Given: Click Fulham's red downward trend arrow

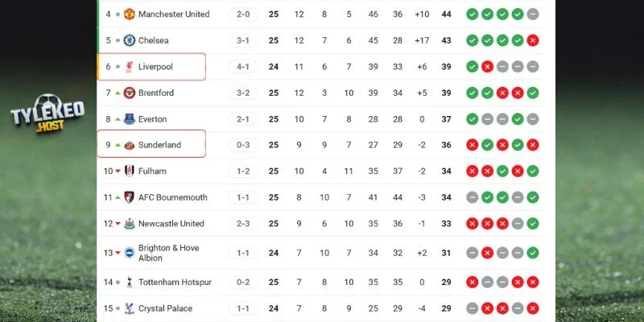Looking at the screenshot, I should 118,171.
